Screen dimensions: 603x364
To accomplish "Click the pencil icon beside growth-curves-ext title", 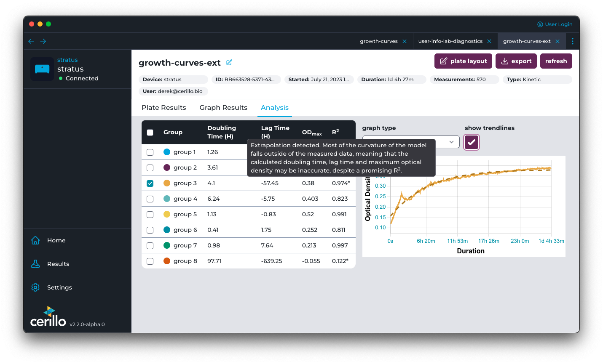I will click(229, 63).
